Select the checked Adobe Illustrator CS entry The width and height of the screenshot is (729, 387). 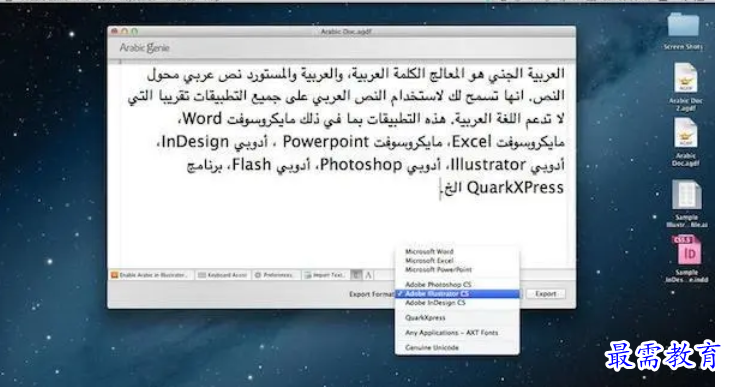click(457, 294)
